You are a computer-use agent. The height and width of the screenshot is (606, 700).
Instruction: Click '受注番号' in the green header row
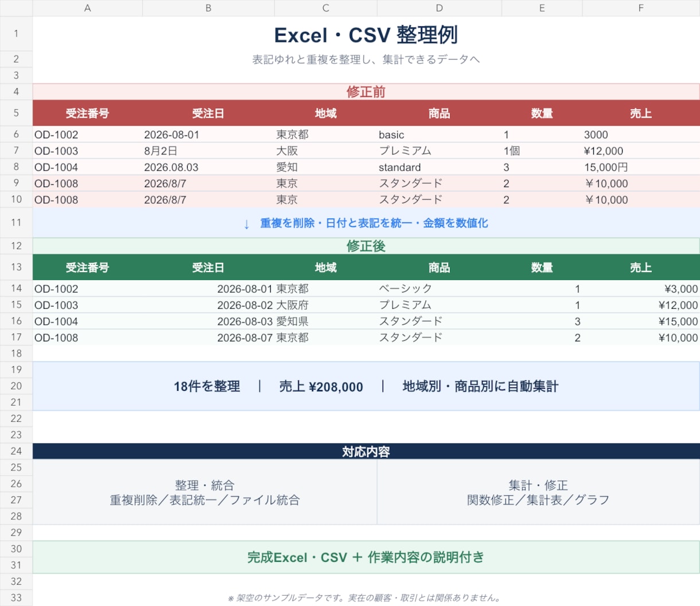point(87,267)
